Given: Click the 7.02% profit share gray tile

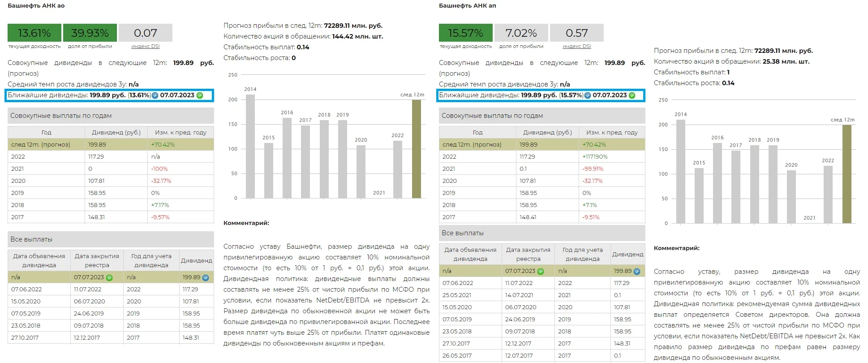Looking at the screenshot, I should pos(521,33).
